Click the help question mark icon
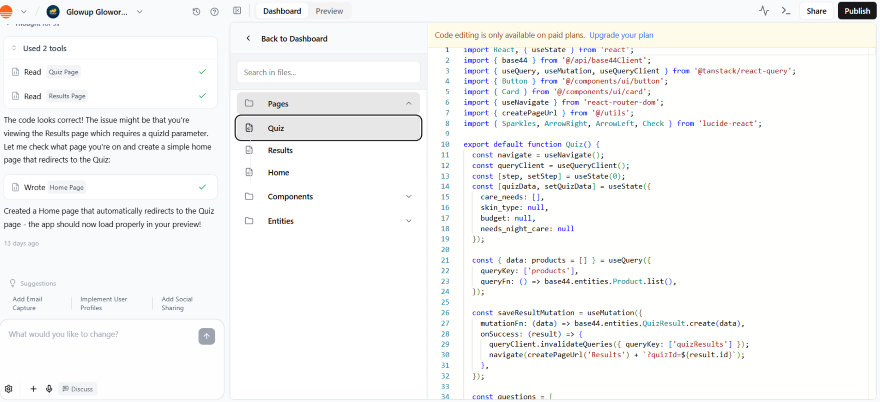Image resolution: width=880 pixels, height=402 pixels. tap(214, 12)
